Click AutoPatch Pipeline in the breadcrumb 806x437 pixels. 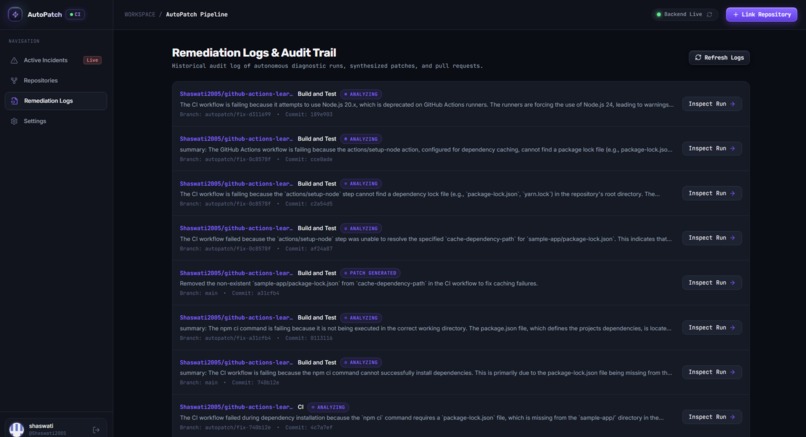point(196,14)
